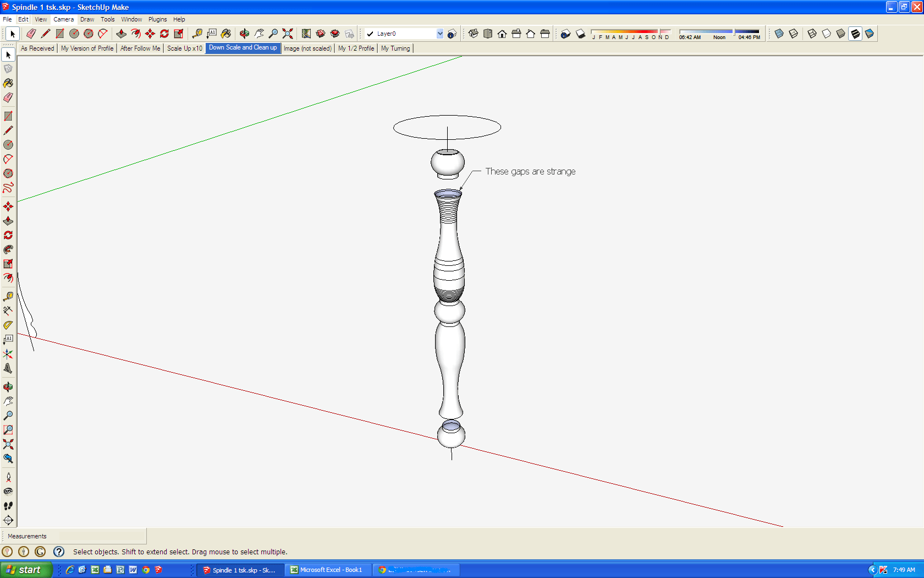Switch to the After Follow Me scene tab
Image resolution: width=924 pixels, height=578 pixels.
tap(140, 48)
